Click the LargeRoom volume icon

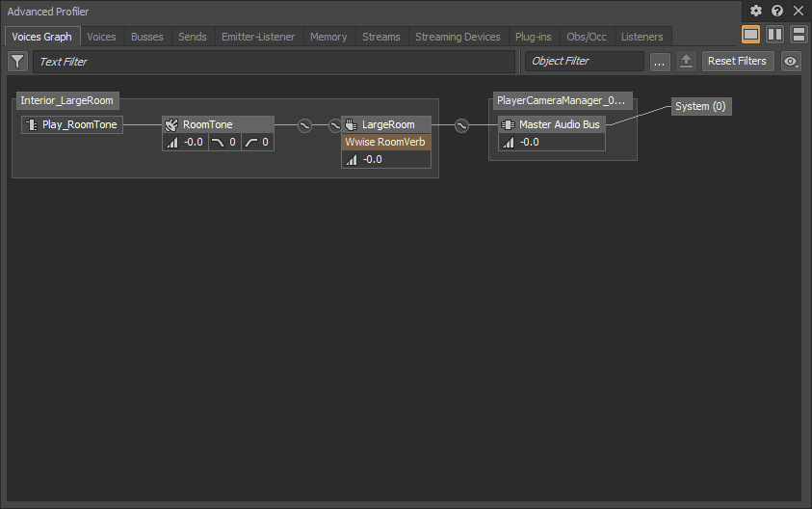point(352,160)
